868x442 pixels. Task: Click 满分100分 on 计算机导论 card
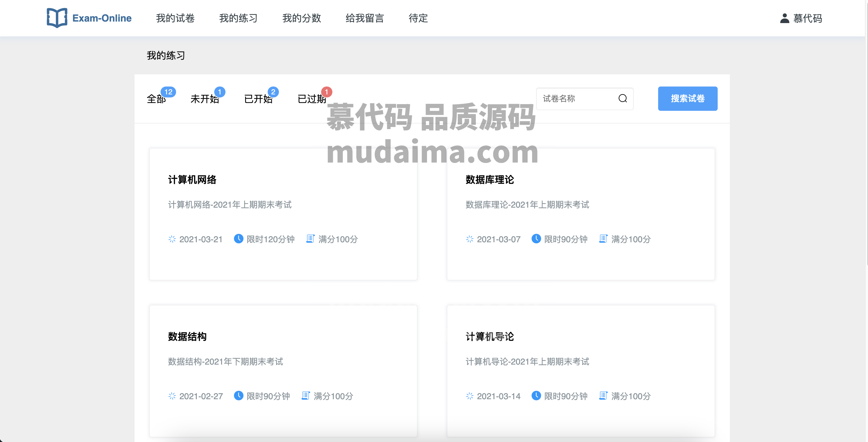[631, 396]
